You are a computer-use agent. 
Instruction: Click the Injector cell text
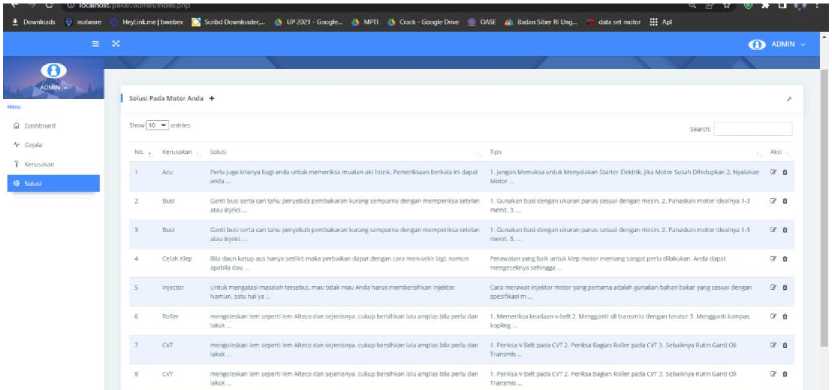172,287
